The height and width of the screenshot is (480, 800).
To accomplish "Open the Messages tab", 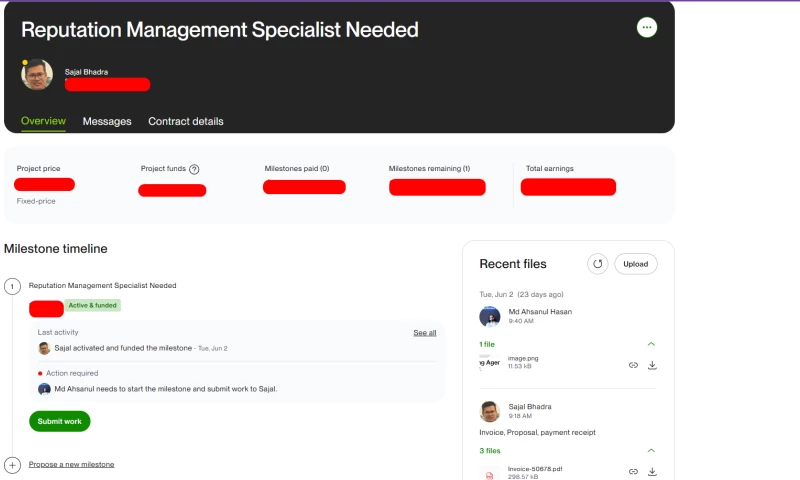I will tap(107, 121).
